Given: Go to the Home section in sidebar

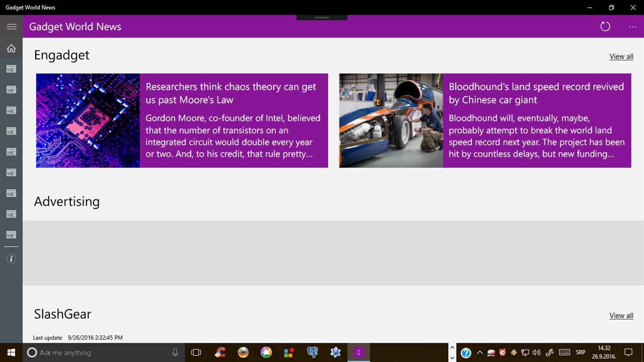Looking at the screenshot, I should pyautogui.click(x=11, y=48).
